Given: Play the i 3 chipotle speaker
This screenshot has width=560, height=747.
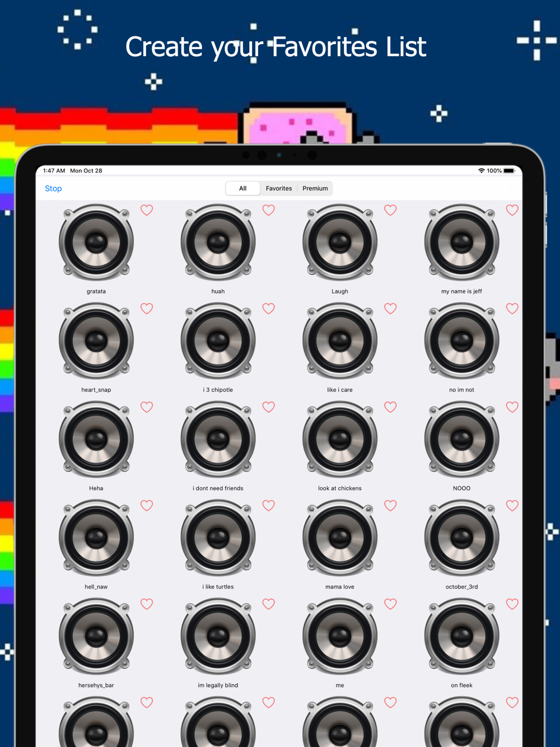Looking at the screenshot, I should tap(218, 341).
